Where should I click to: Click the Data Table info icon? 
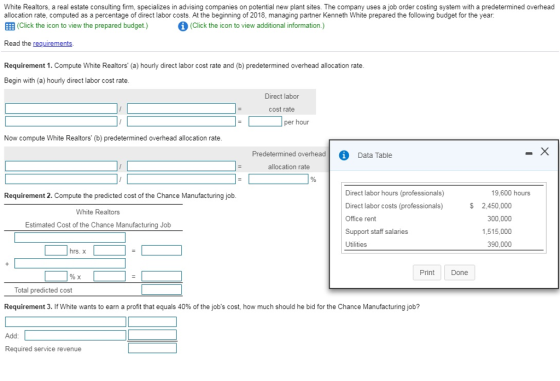(x=344, y=155)
